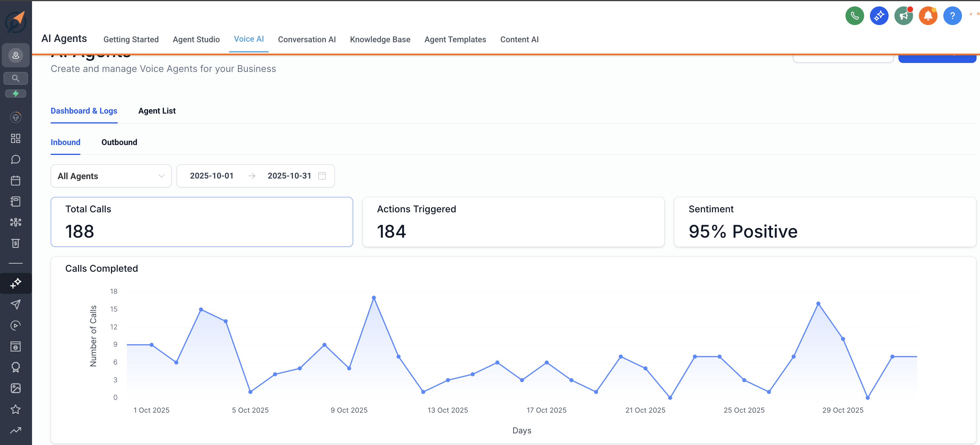Open the star reviews icon in the sidebar
This screenshot has height=445, width=980.
click(x=16, y=409)
